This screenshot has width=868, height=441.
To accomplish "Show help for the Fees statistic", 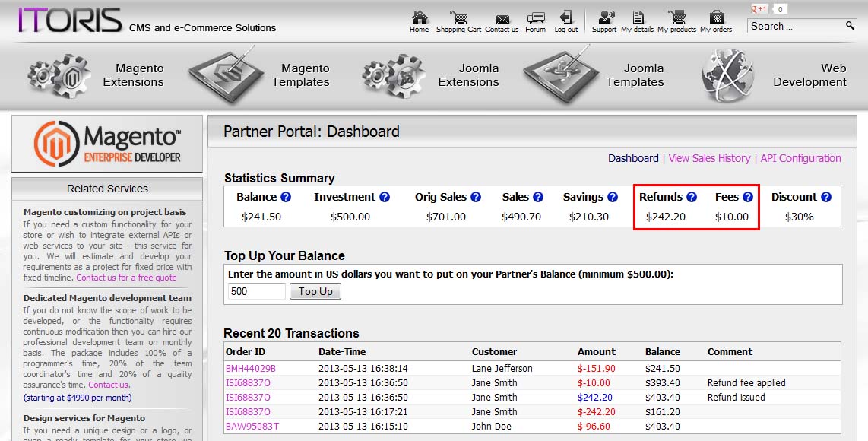I will point(748,197).
